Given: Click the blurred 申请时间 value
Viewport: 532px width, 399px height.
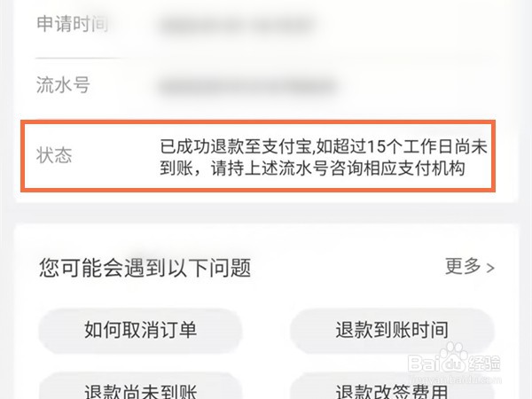Looking at the screenshot, I should (238, 26).
